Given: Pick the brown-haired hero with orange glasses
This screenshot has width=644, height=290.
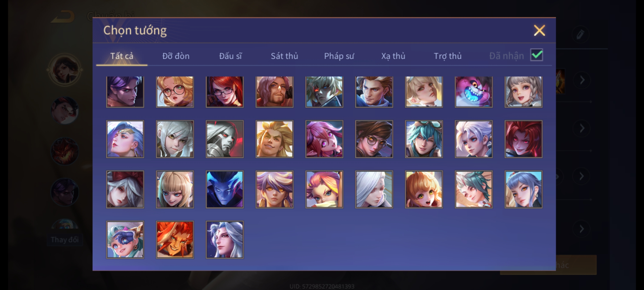Looking at the screenshot, I should 374,139.
